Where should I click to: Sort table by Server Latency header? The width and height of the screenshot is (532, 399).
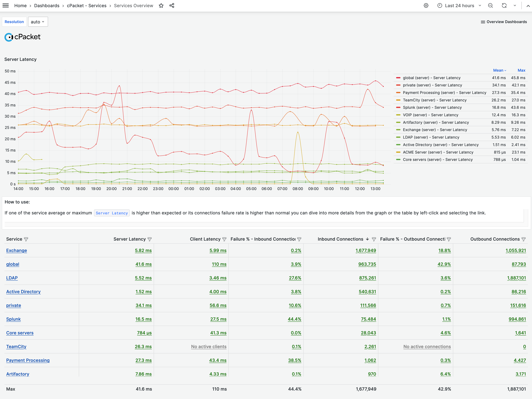pos(130,239)
